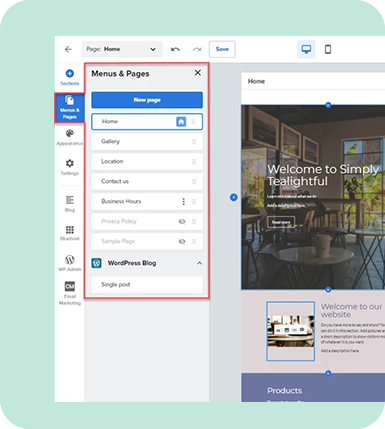Click the drag handle on Location row
The width and height of the screenshot is (385, 429).
(194, 162)
